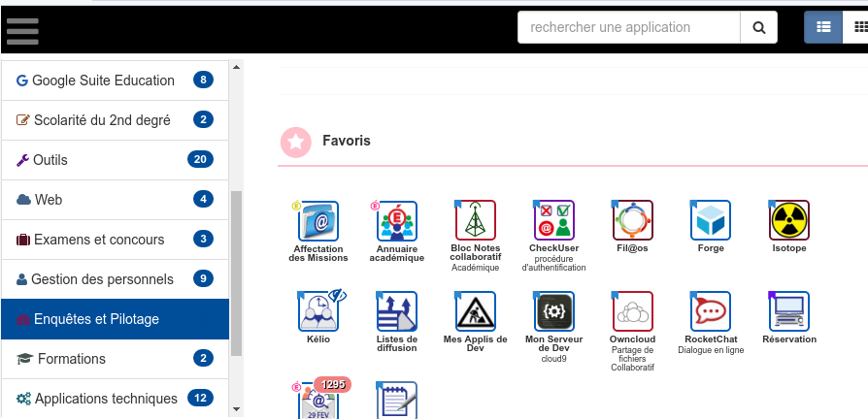
Task: Launch the Kélio application
Action: (x=318, y=311)
